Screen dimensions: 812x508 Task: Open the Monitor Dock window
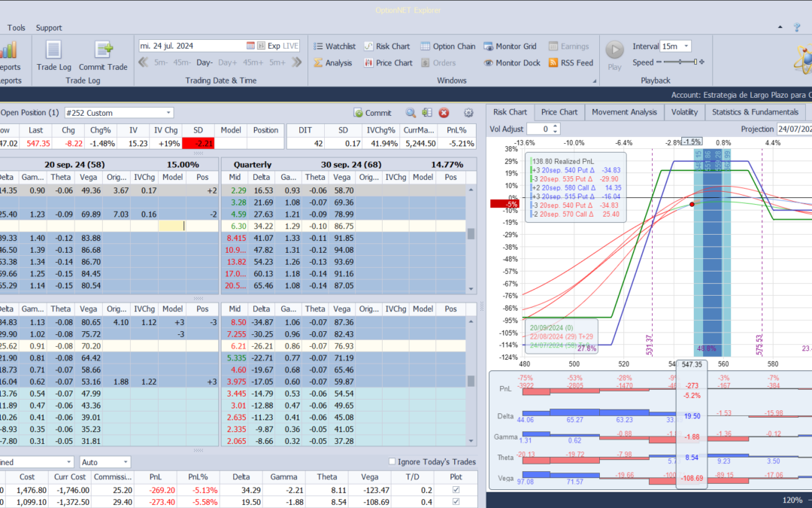pos(512,62)
